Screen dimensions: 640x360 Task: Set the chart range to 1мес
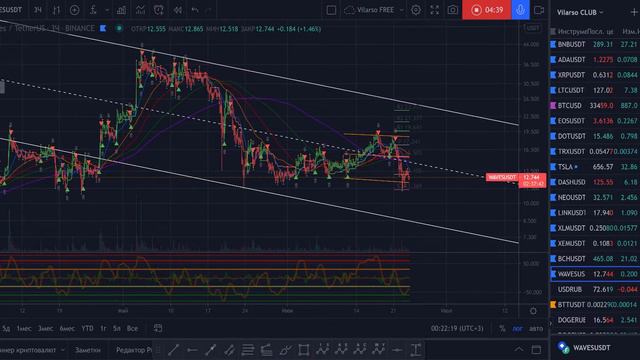(x=24, y=328)
